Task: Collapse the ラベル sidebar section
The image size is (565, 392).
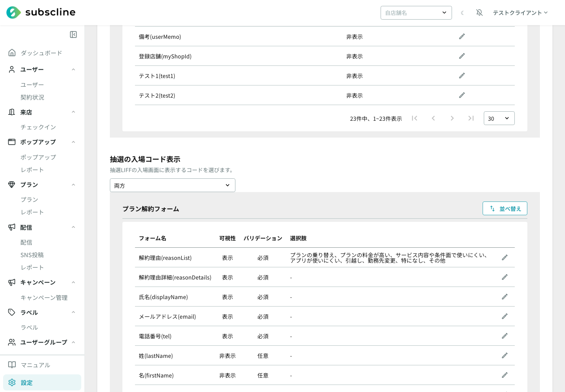Action: (73, 312)
